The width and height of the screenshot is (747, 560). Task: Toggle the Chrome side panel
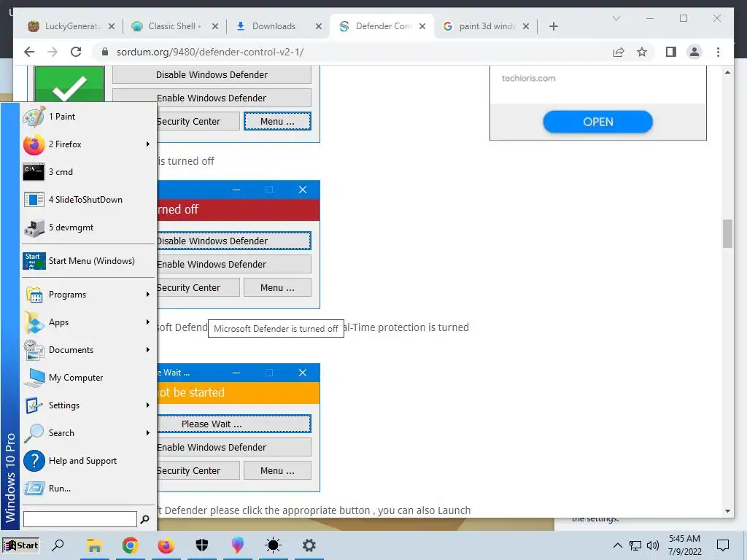[671, 52]
